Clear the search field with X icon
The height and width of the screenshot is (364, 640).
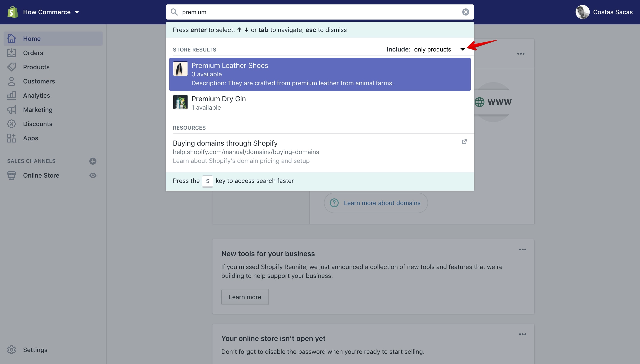[466, 12]
